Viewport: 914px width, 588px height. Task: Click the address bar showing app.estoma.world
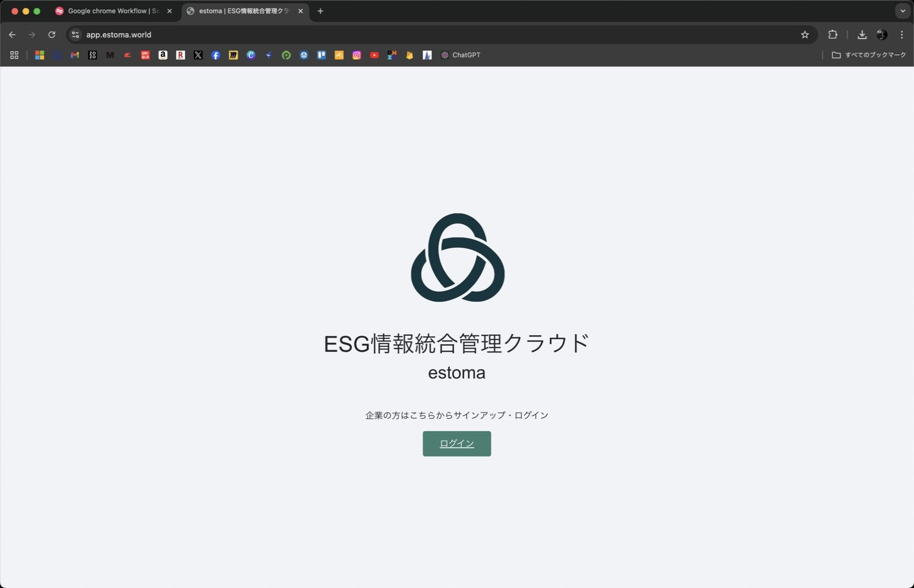pyautogui.click(x=440, y=35)
